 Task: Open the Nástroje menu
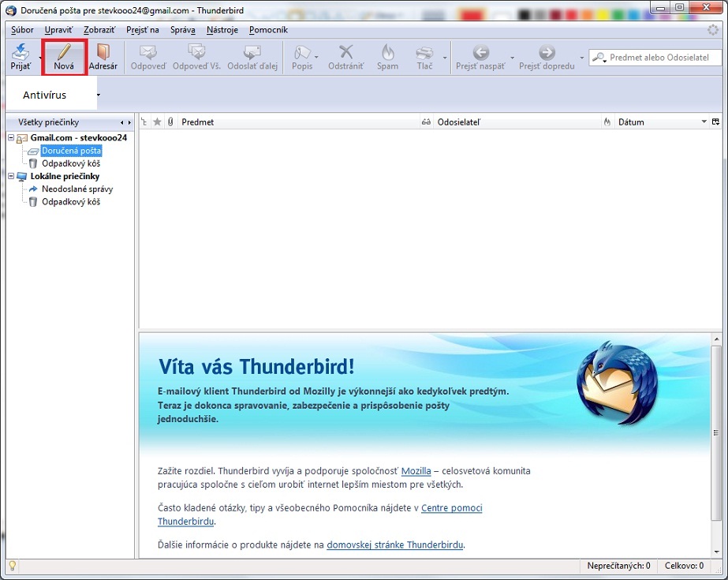click(222, 30)
